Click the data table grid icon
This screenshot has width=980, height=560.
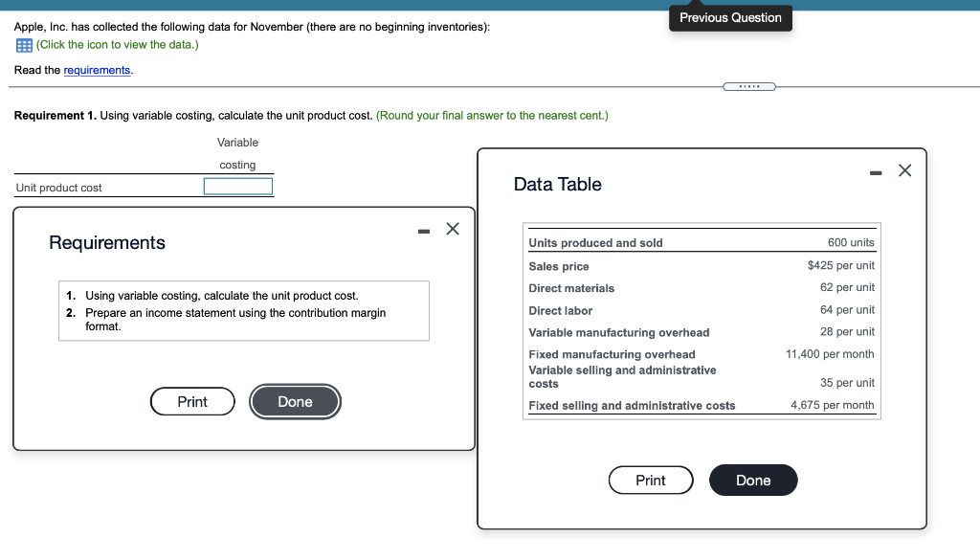pos(24,45)
